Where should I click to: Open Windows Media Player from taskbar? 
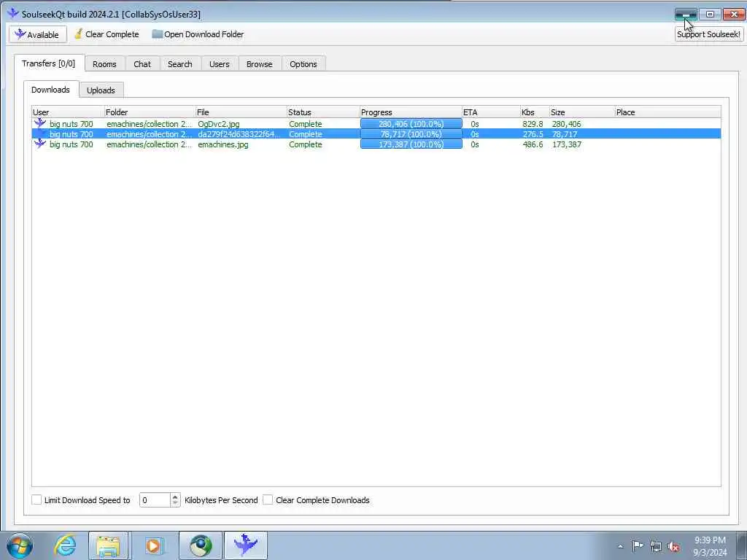[x=153, y=545]
